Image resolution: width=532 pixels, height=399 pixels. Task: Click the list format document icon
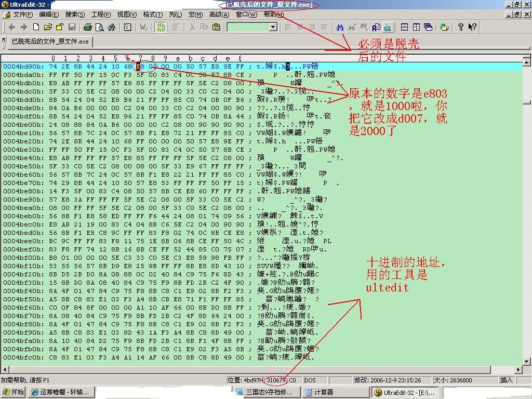coord(128,27)
